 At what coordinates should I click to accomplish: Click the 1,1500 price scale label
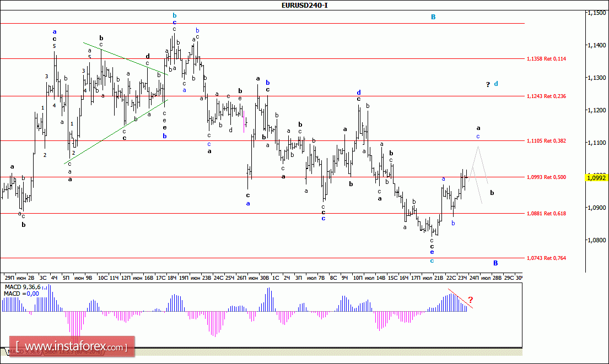click(596, 13)
